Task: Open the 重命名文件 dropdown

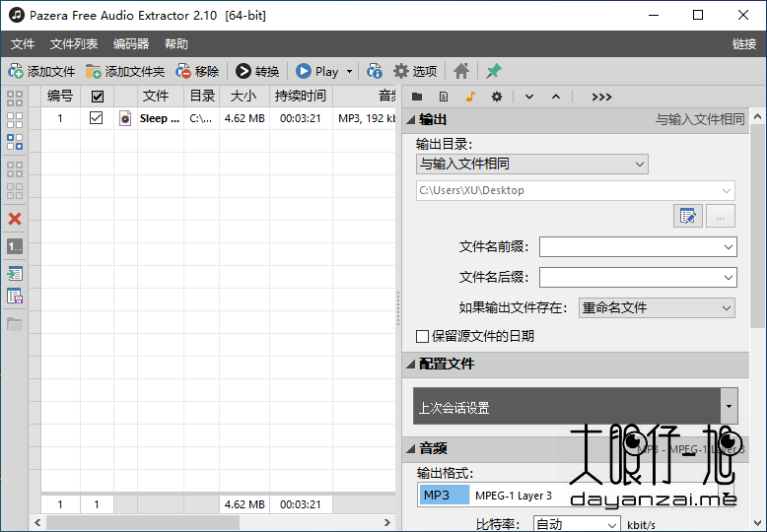Action: [657, 308]
